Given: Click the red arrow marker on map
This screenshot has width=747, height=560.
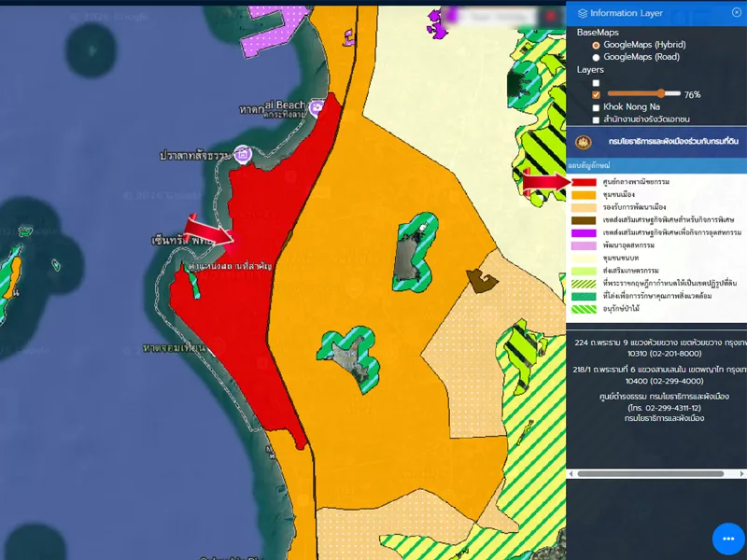Looking at the screenshot, I should pyautogui.click(x=207, y=231).
